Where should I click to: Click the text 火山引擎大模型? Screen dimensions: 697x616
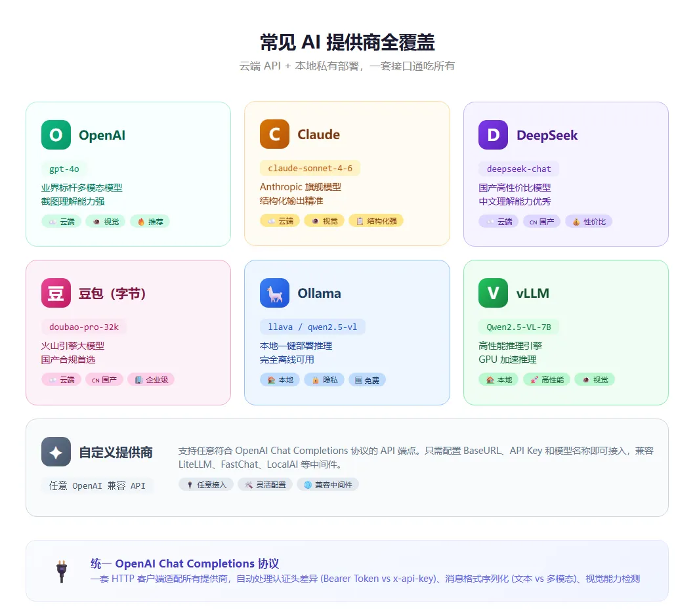[x=73, y=346]
